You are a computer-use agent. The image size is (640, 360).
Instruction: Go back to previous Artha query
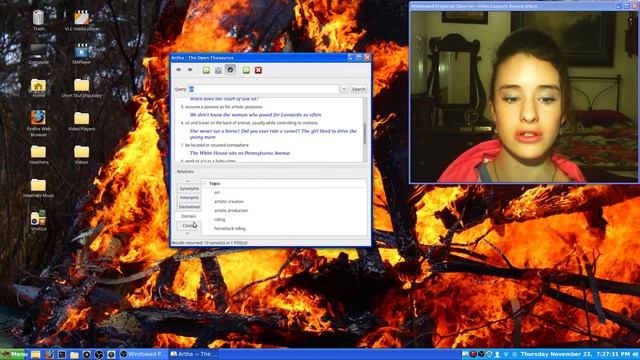coord(178,70)
